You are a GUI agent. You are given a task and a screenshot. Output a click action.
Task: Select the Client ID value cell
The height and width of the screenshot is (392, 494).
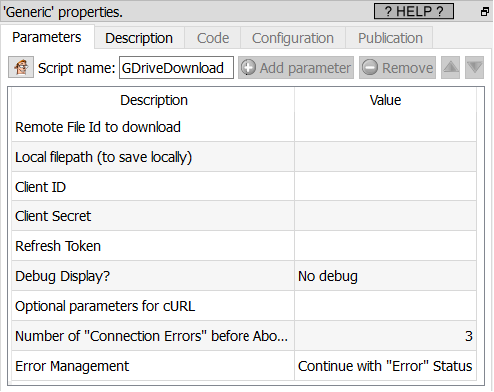[x=385, y=187]
